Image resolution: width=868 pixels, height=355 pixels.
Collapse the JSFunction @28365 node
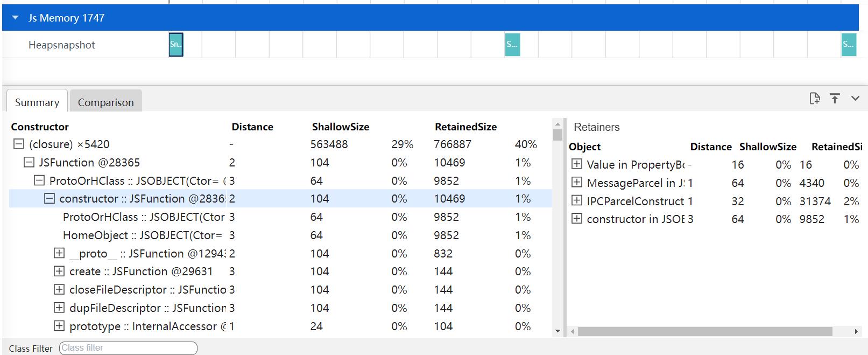click(29, 163)
